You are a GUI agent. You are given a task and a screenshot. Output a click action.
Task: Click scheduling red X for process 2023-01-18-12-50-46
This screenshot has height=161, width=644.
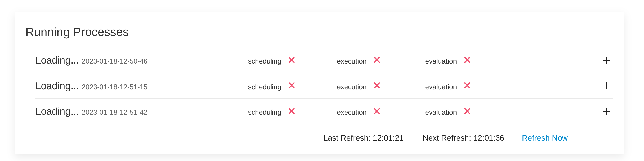point(292,60)
